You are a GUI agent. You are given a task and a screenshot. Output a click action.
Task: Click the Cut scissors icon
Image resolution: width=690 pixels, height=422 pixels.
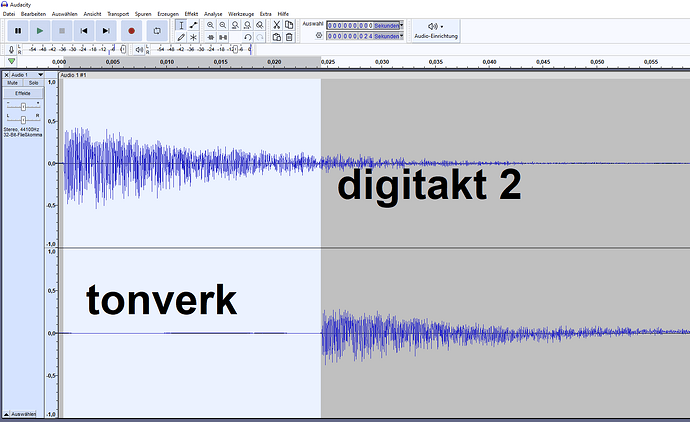point(276,24)
